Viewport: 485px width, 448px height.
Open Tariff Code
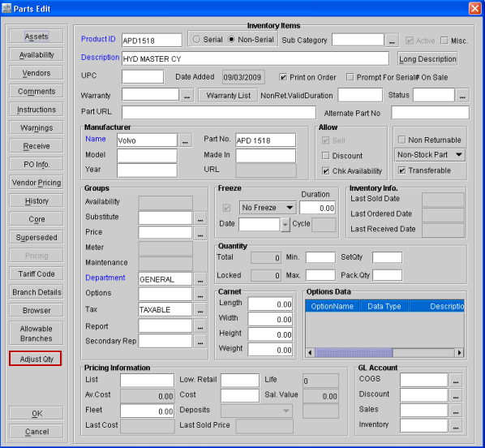(x=36, y=274)
